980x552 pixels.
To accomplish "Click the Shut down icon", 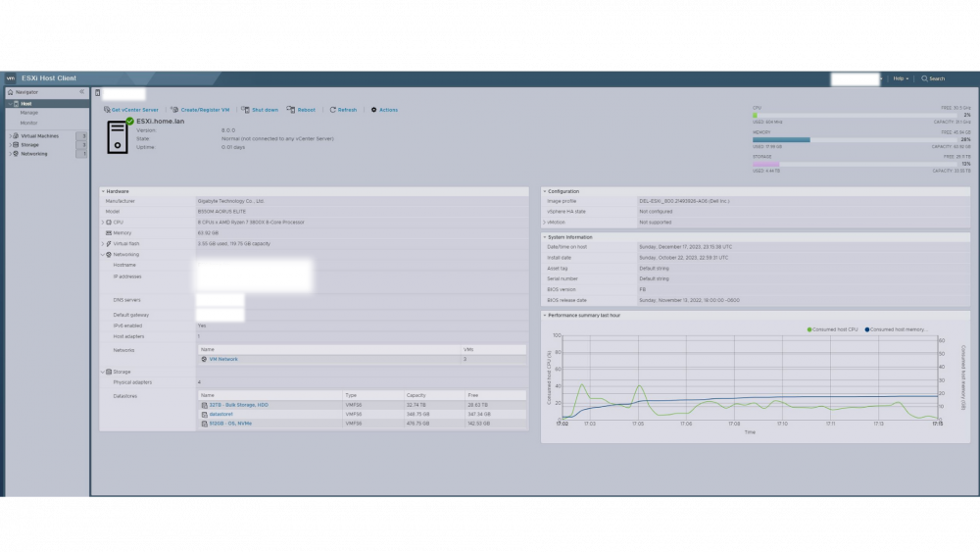I will (246, 110).
